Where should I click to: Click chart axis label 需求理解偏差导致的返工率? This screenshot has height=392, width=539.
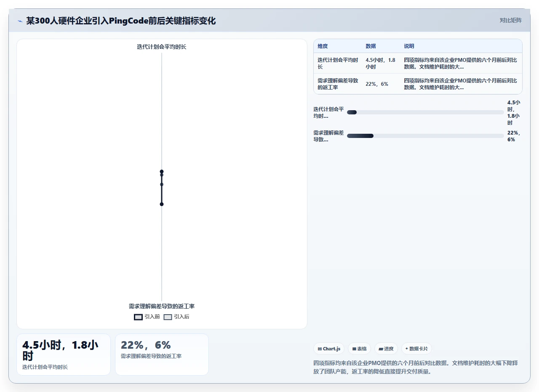pyautogui.click(x=162, y=306)
